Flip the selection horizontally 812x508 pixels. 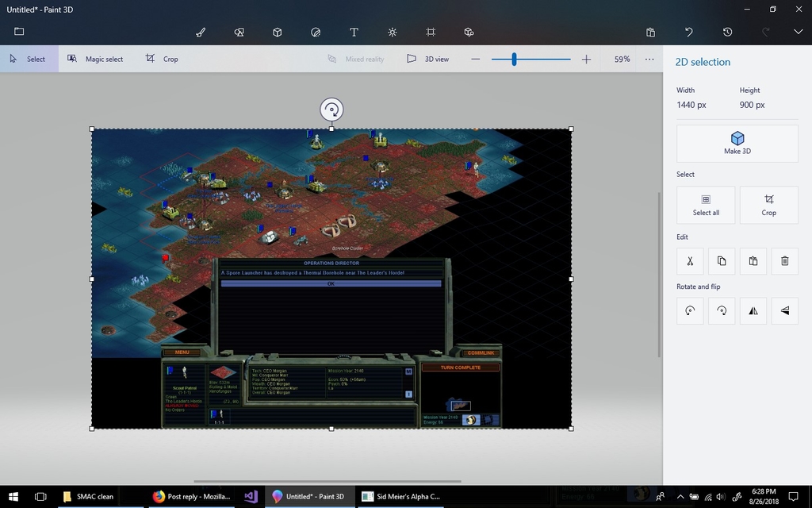[753, 311]
